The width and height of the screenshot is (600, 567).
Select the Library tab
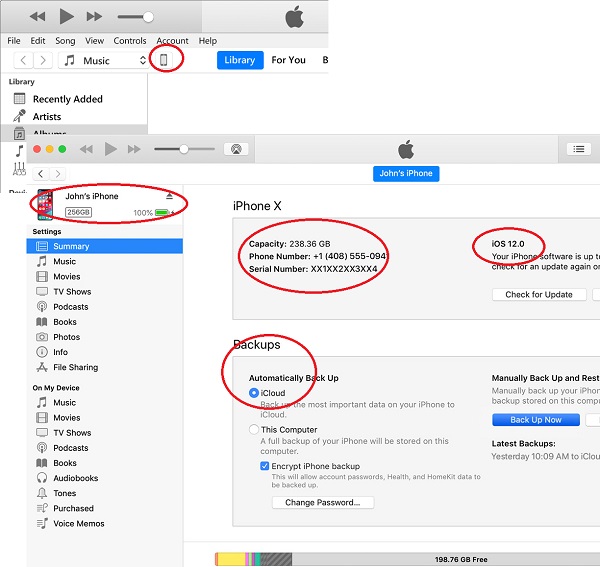(240, 60)
